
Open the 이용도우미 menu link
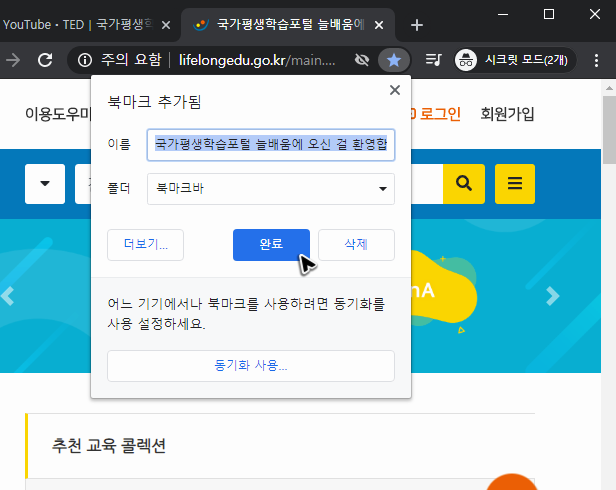pyautogui.click(x=58, y=114)
